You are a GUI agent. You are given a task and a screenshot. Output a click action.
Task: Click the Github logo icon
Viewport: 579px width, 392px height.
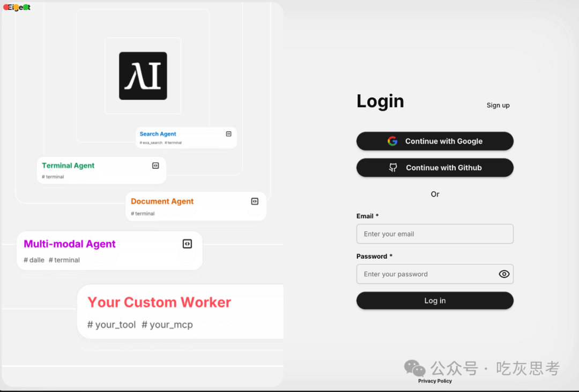coord(393,168)
